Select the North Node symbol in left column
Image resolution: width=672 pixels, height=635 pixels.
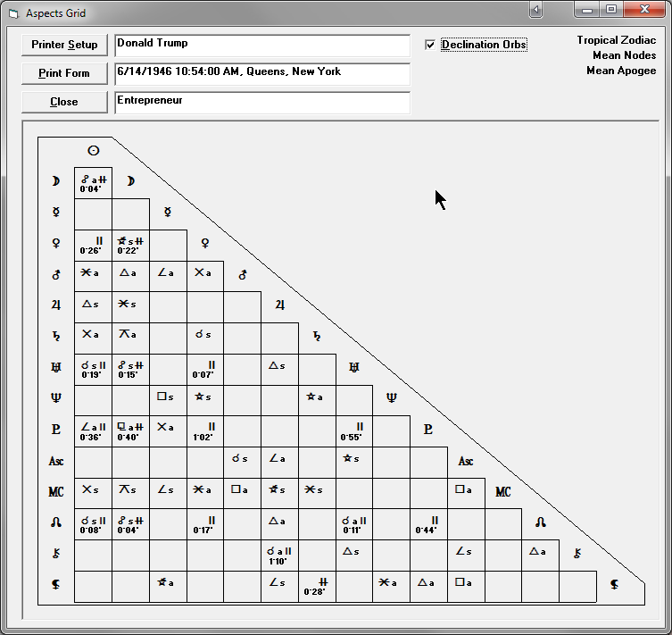tap(55, 522)
